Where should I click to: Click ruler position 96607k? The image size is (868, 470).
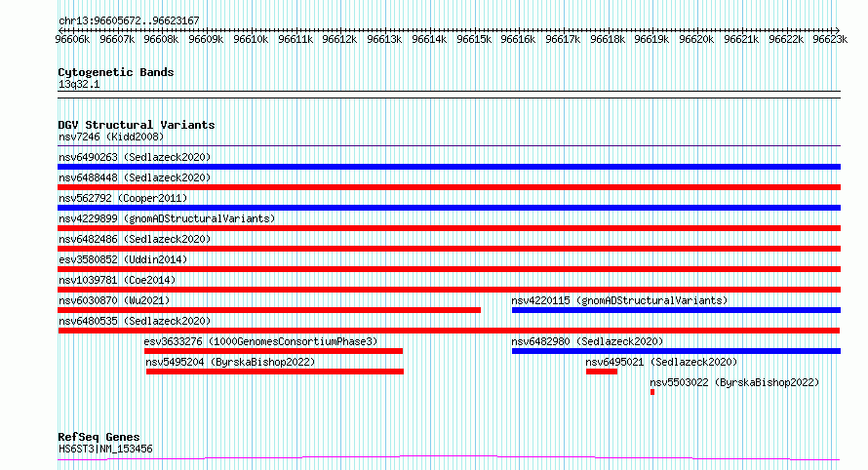[x=117, y=39]
